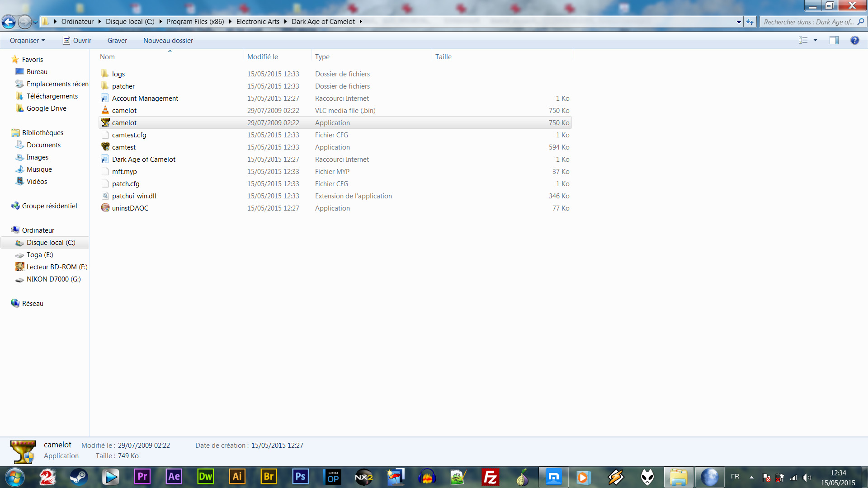Image resolution: width=868 pixels, height=488 pixels.
Task: Launch Adobe Illustrator from the taskbar
Action: pos(237,477)
